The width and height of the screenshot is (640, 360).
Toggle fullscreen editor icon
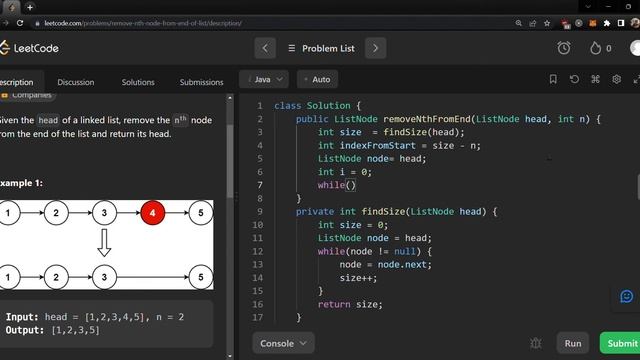pyautogui.click(x=636, y=79)
